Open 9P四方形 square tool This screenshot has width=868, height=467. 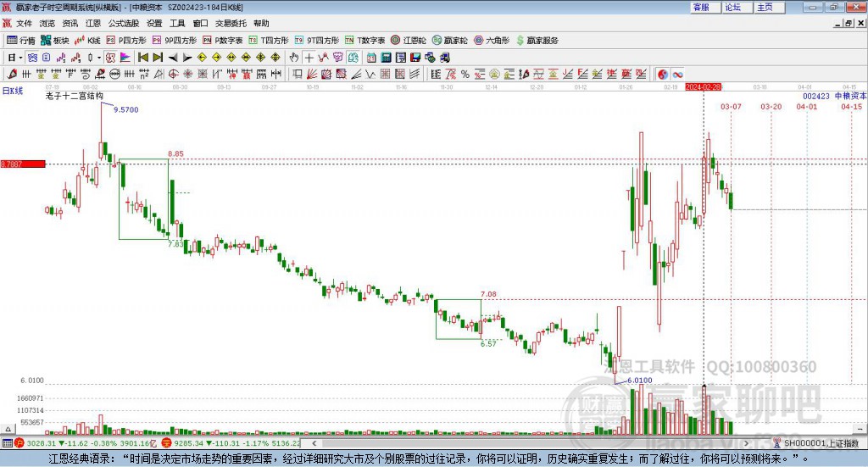click(175, 41)
